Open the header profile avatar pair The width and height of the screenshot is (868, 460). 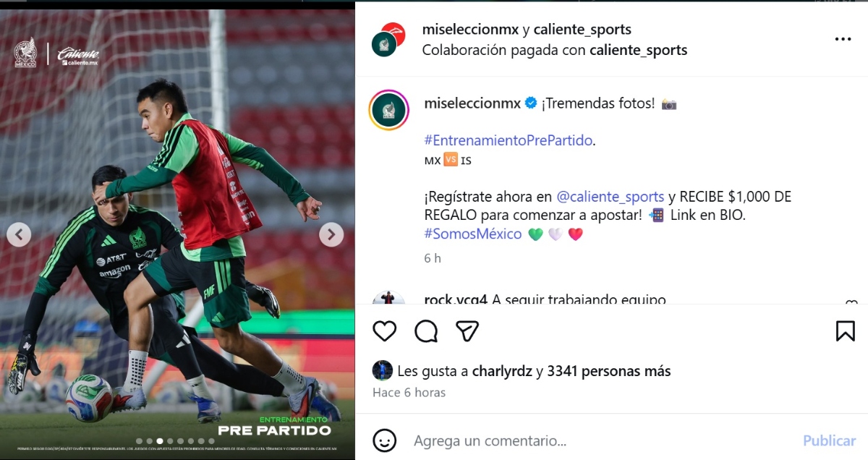tap(387, 40)
